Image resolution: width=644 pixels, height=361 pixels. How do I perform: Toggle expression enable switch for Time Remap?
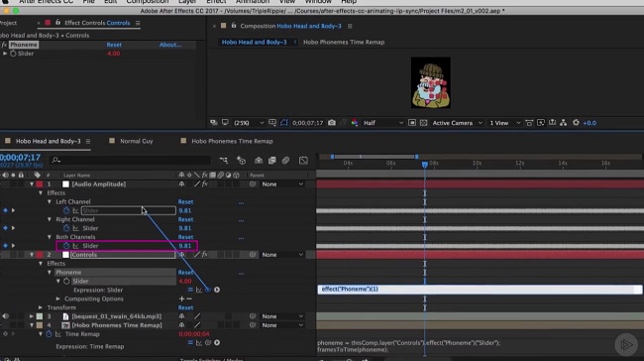[x=190, y=342]
